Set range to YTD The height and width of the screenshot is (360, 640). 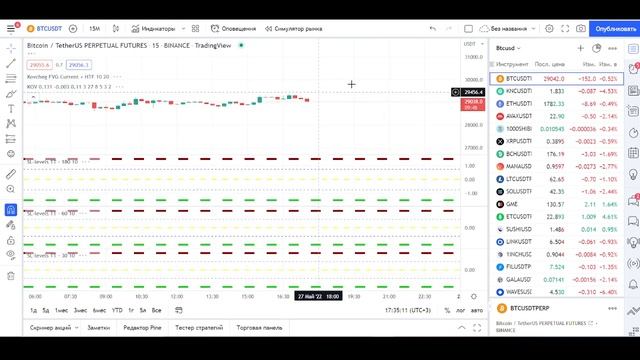tap(117, 310)
